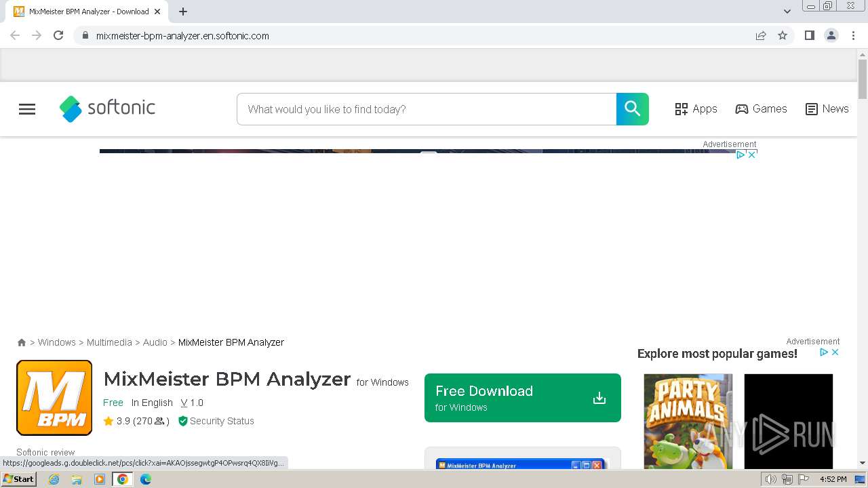Click the AdChoices icon on top banner
This screenshot has height=488, width=868.
[741, 155]
